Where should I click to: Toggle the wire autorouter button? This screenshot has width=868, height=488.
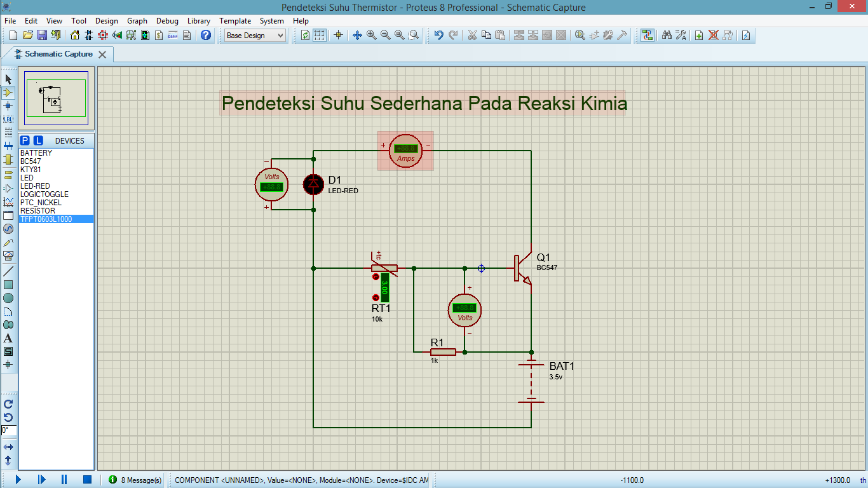point(648,36)
